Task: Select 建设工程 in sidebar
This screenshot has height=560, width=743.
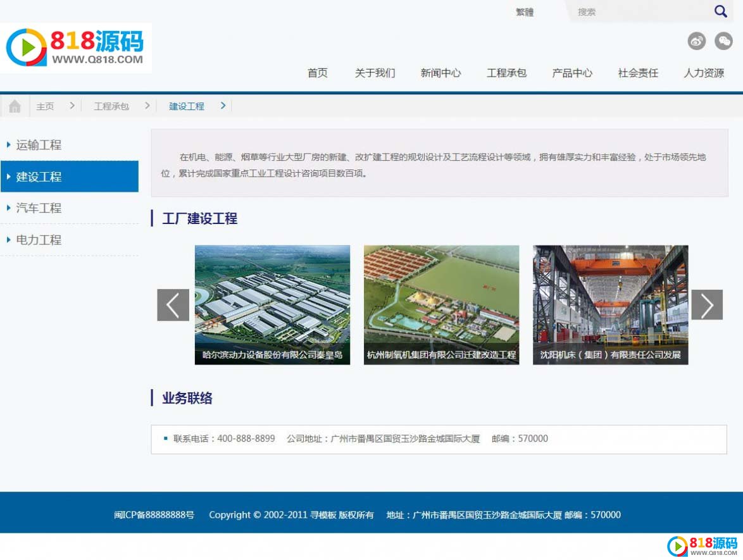Action: click(69, 177)
